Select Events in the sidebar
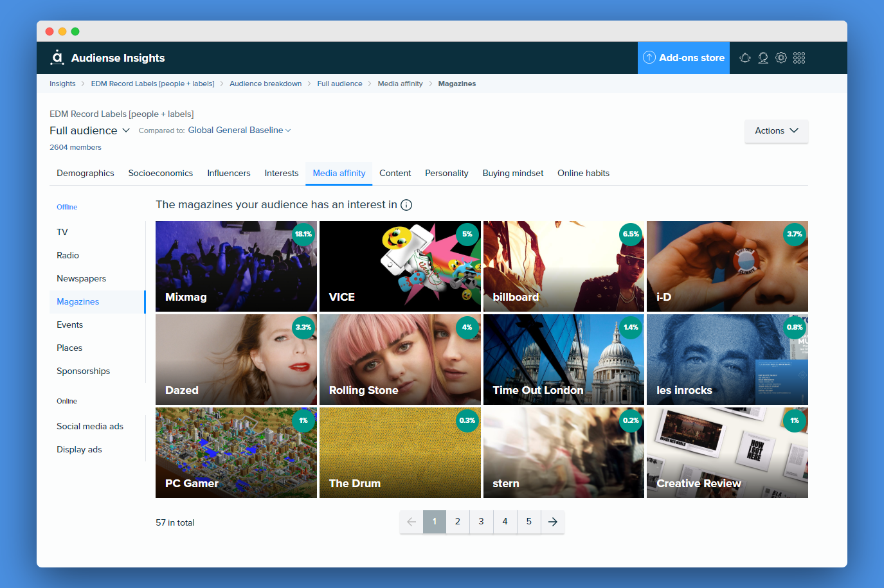Viewport: 884px width, 588px height. 97,325
